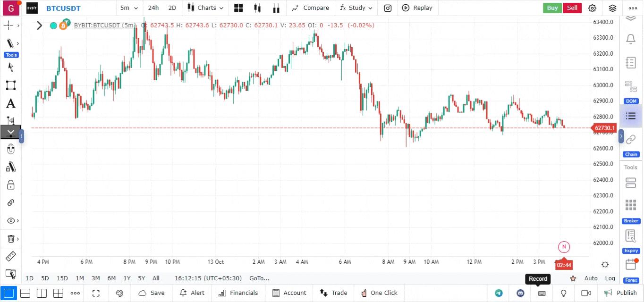This screenshot has height=302, width=644.
Task: Expand the Charts type dropdown
Action: coord(205,8)
